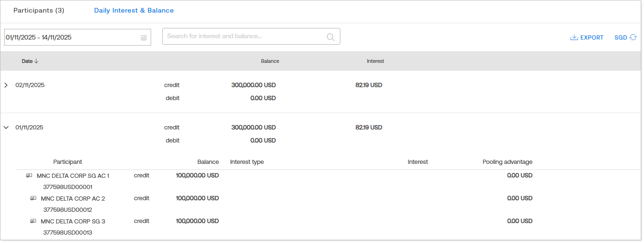Select the MNC DELTA CORP AC 2 participant
This screenshot has height=243, width=644.
click(x=73, y=198)
